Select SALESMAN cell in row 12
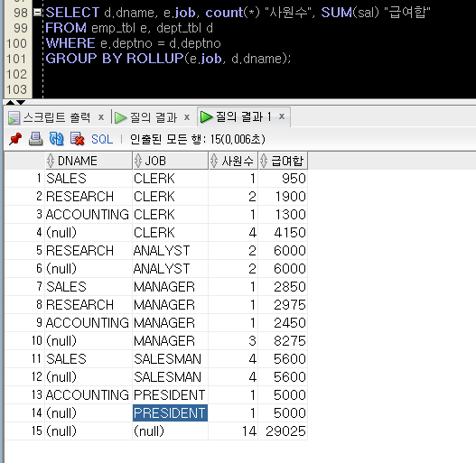 [170, 377]
